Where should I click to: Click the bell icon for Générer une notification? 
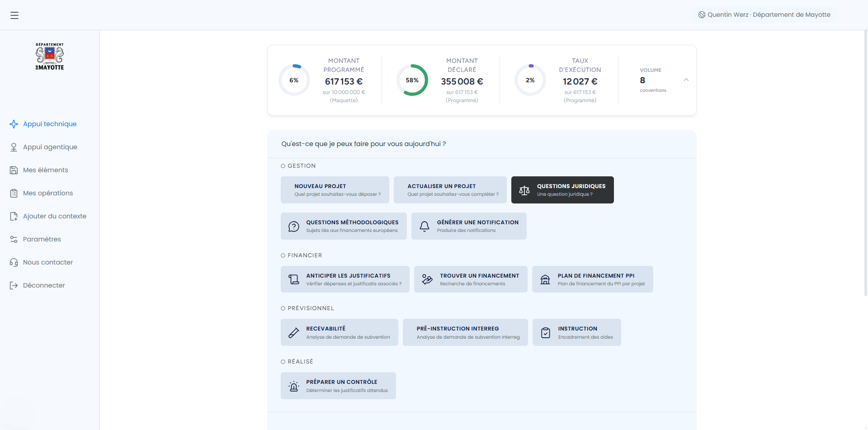(425, 227)
